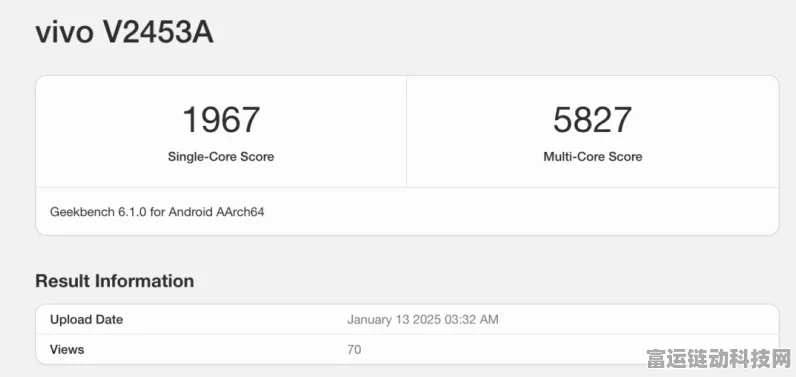Click the word vivo in the title
Viewport: 796px width, 377px height.
pyautogui.click(x=64, y=33)
